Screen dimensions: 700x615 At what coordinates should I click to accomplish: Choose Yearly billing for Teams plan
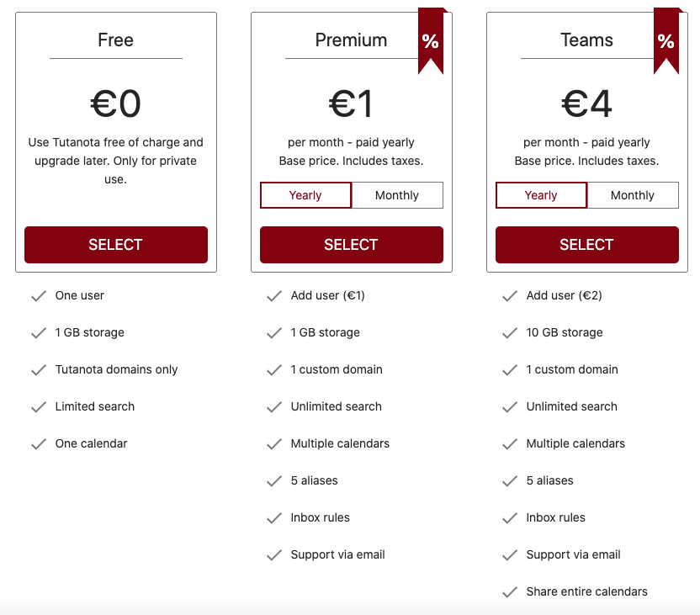pos(541,195)
